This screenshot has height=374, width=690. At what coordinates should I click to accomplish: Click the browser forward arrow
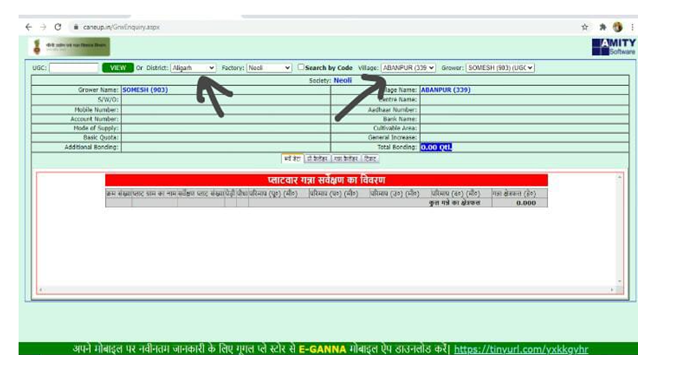click(x=43, y=27)
